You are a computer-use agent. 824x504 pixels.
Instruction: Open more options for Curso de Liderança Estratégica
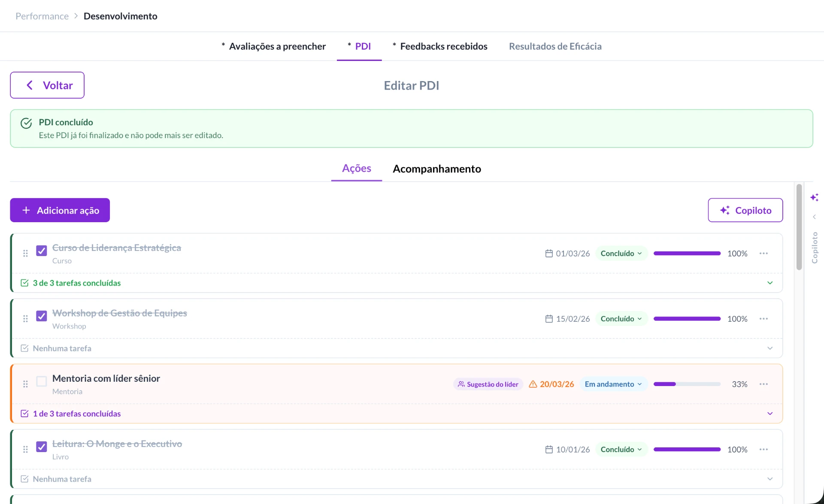click(763, 254)
